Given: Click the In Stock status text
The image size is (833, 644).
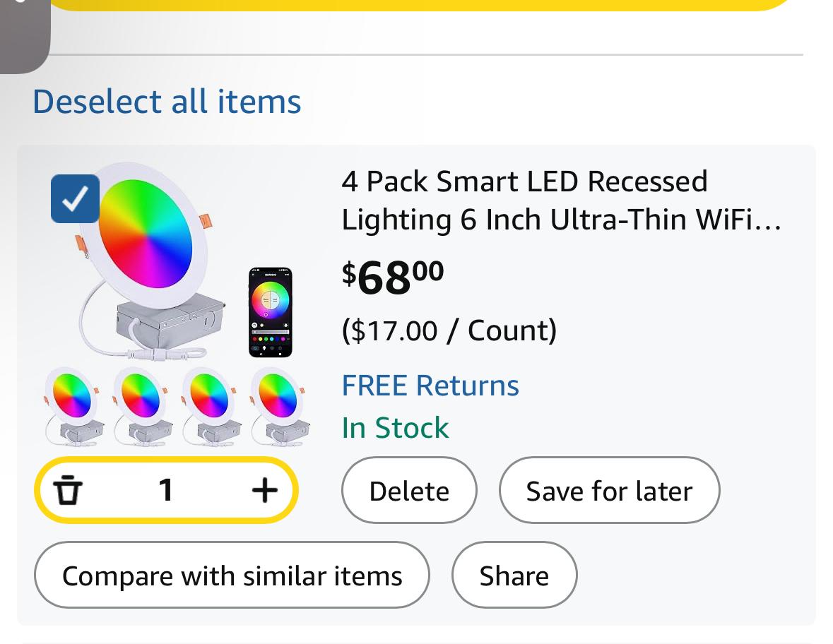Looking at the screenshot, I should click(395, 428).
